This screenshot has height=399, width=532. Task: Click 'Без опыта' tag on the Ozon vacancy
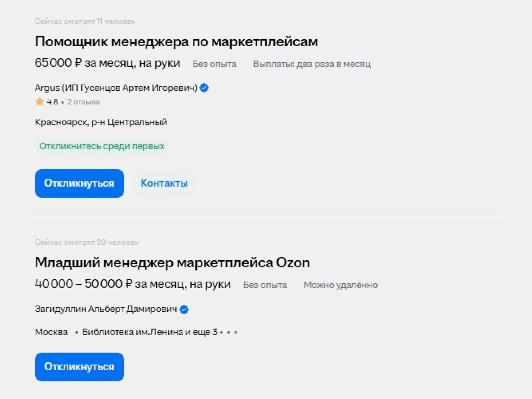(x=265, y=285)
